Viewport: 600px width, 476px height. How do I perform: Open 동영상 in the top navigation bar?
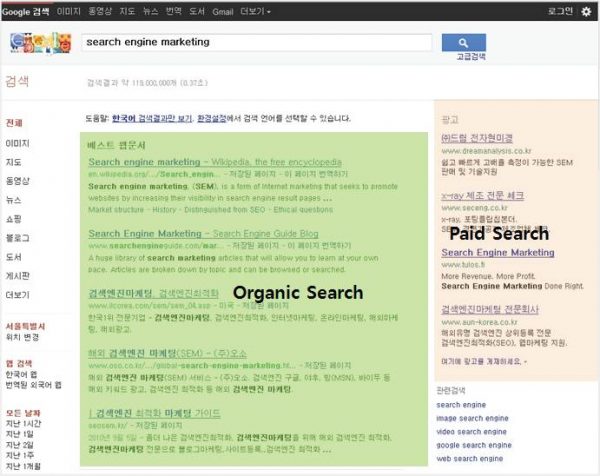pyautogui.click(x=100, y=11)
